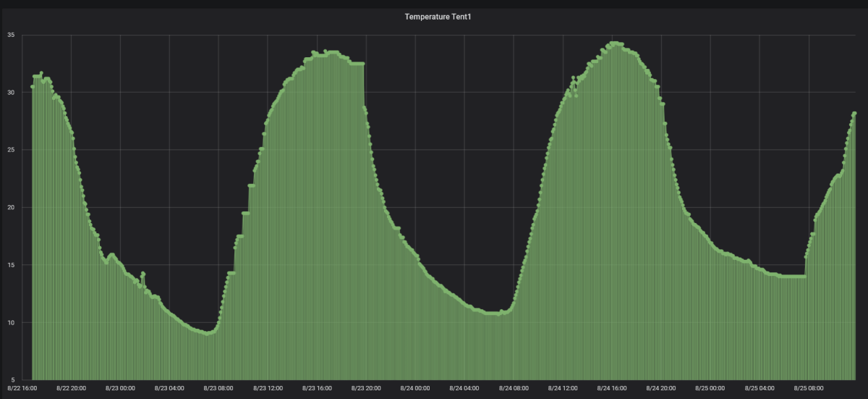Click the 8/25 08:00 x-axis label

coord(809,389)
